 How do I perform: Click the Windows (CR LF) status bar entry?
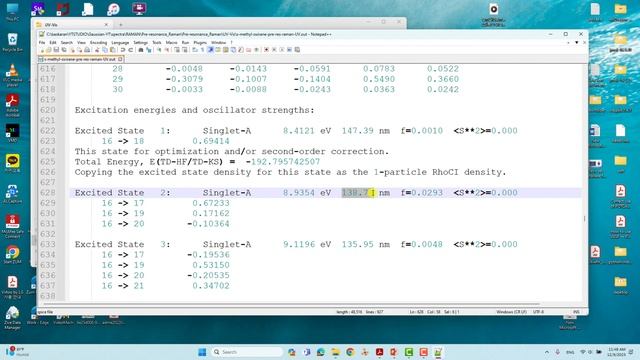point(511,312)
